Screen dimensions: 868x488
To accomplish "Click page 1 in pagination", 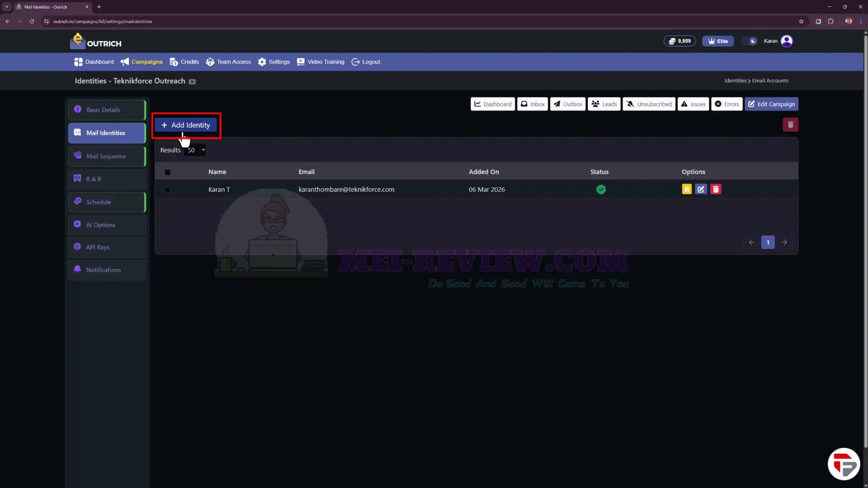I will tap(768, 242).
